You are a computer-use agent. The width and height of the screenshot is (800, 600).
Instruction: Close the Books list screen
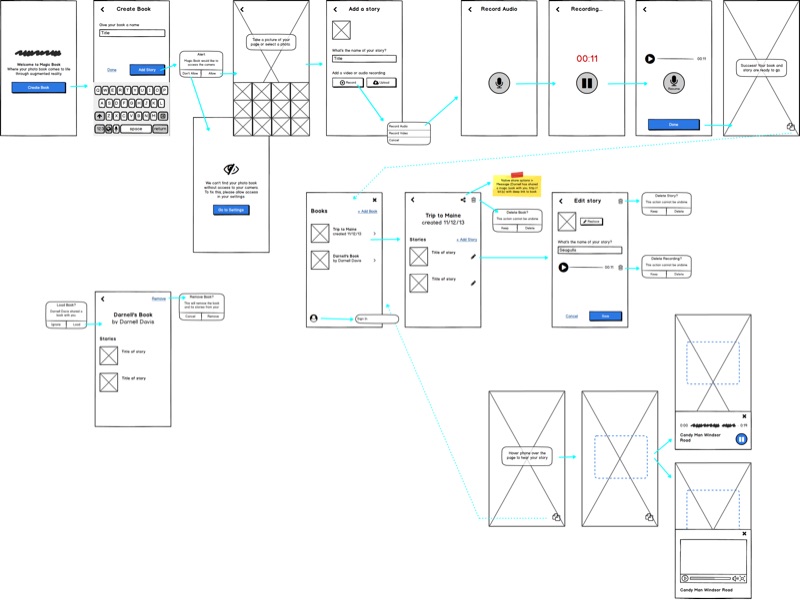coord(374,200)
